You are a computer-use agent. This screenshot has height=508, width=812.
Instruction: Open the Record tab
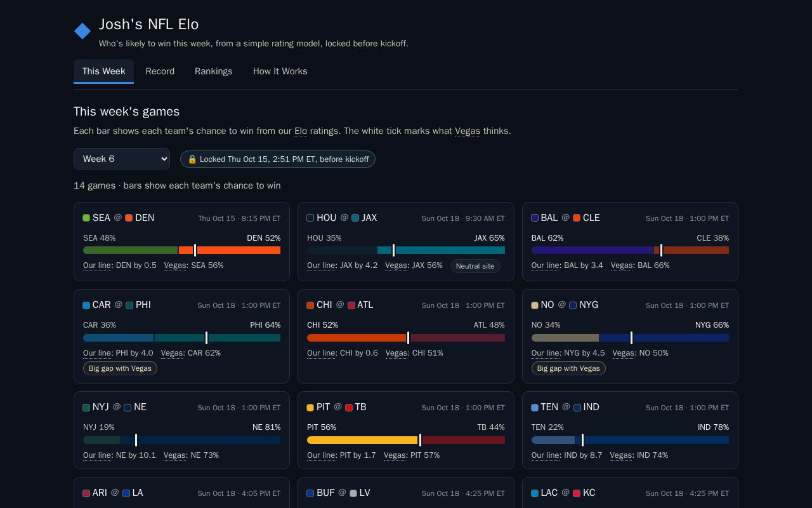coord(160,71)
